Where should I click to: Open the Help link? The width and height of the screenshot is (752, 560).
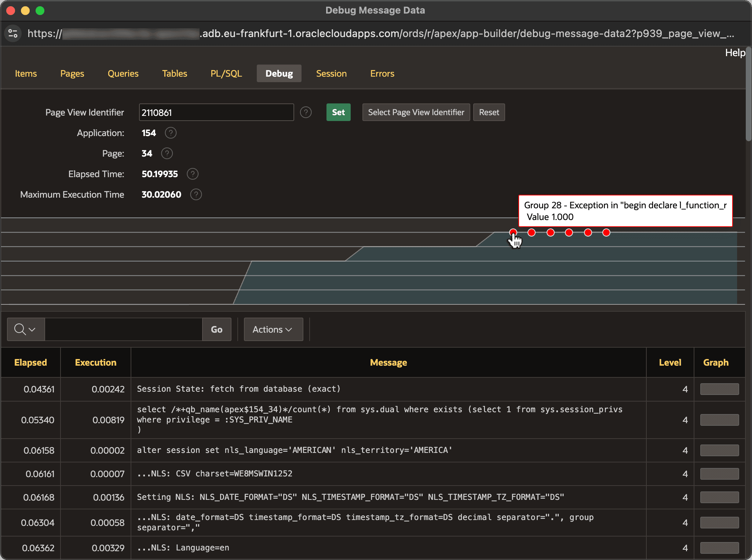point(735,52)
